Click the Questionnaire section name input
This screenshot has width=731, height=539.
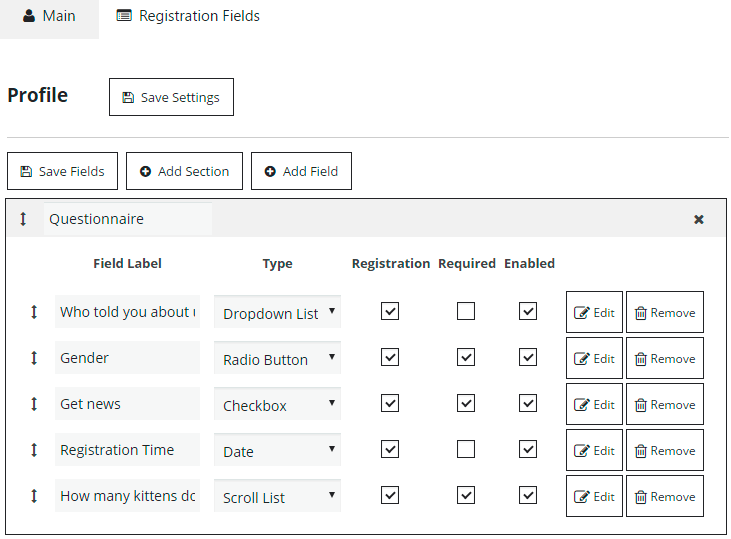[127, 219]
